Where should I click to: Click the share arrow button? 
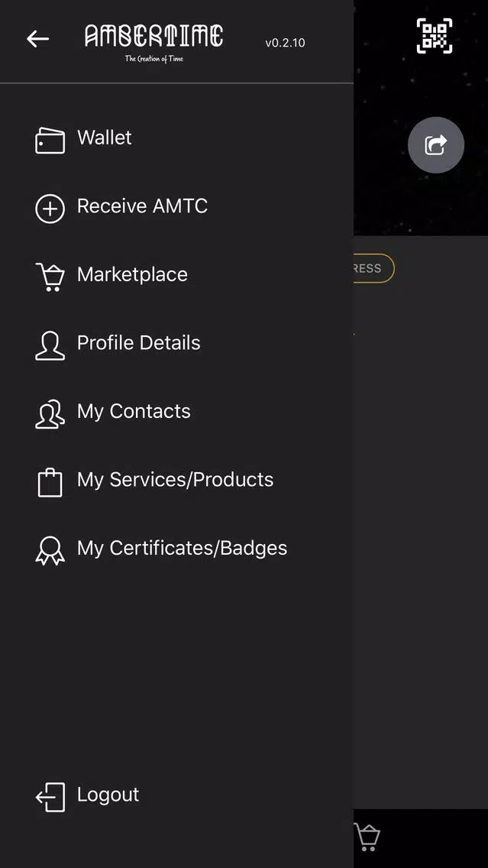tap(436, 145)
